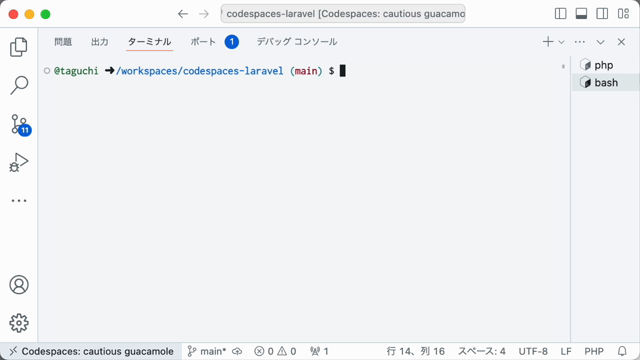The width and height of the screenshot is (640, 360).
Task: Open Source Control view with 11 changes
Action: (20, 124)
